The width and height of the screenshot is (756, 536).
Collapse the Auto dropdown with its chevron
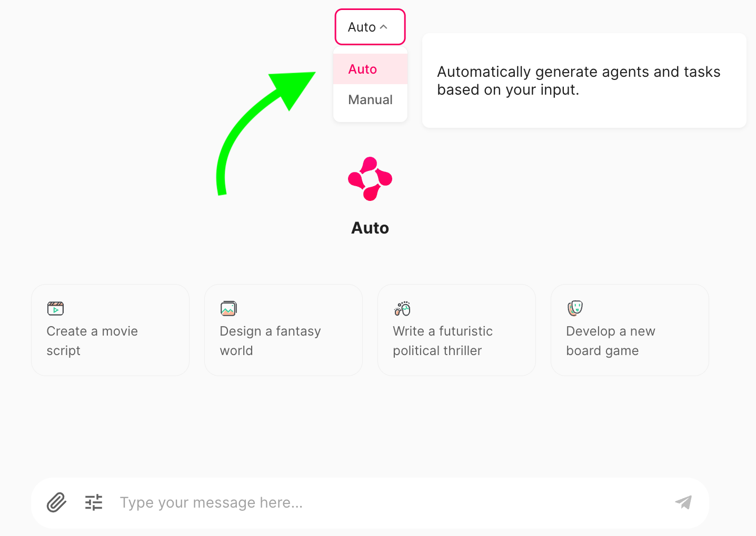[x=384, y=26]
